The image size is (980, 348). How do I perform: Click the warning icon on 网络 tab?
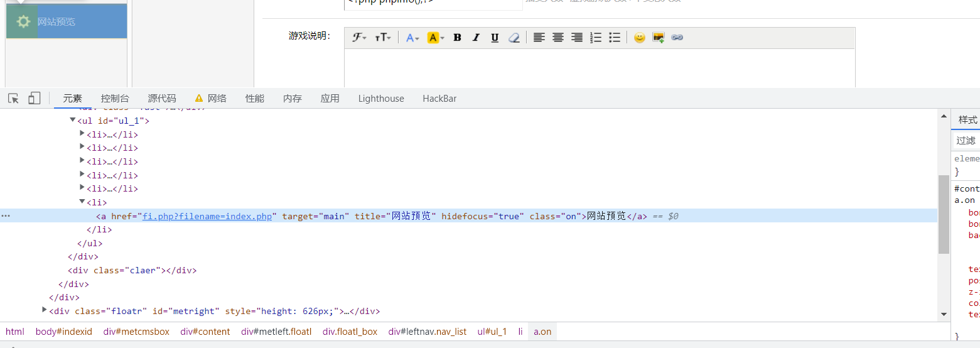tap(199, 99)
